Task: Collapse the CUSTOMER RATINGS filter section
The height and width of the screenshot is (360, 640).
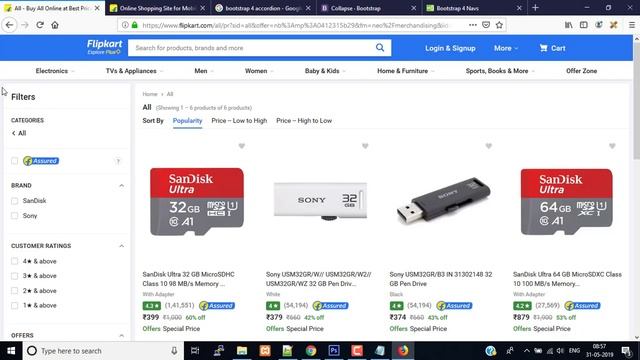Action: click(122, 246)
